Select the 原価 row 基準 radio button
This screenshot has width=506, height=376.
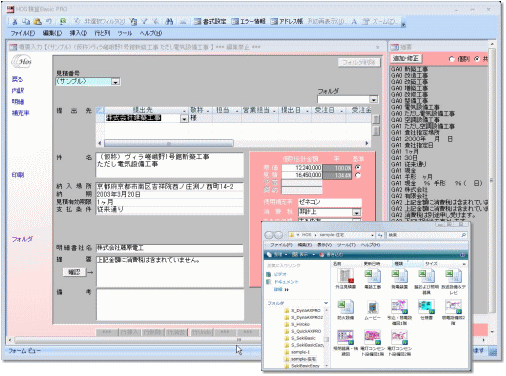point(358,168)
